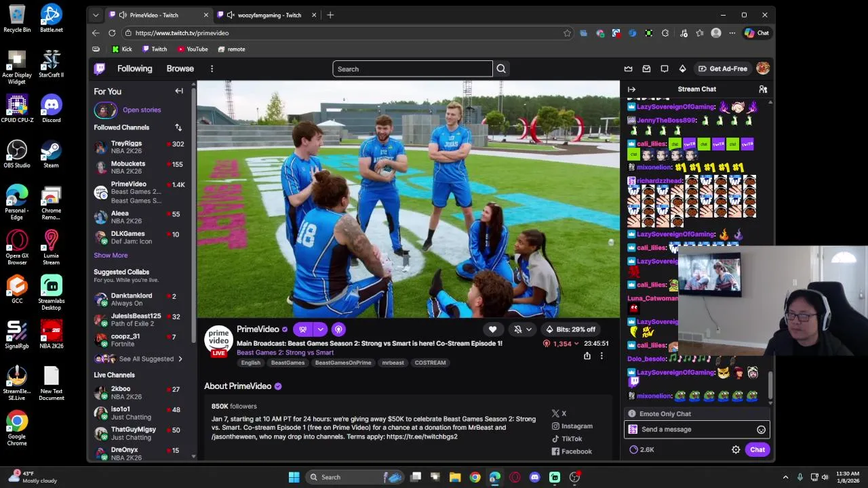Open the Browse menu item
This screenshot has height=488, width=868.
click(180, 68)
